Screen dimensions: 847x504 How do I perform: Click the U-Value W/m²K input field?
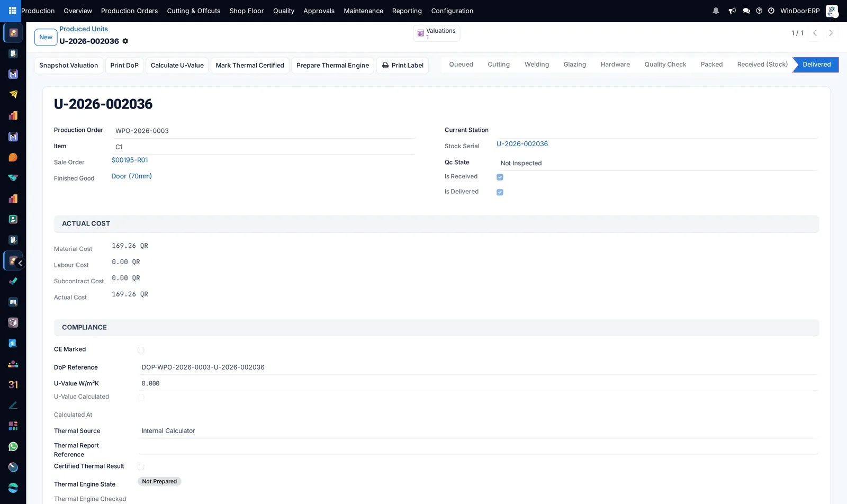tap(478, 383)
